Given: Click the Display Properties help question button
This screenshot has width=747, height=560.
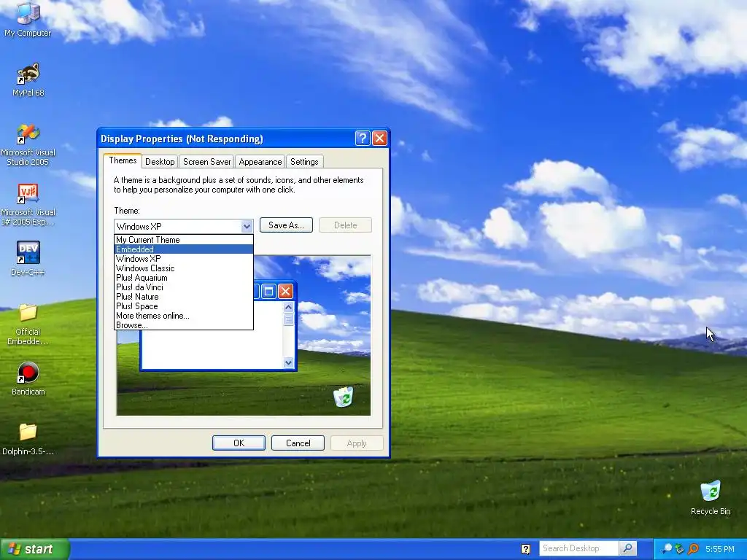Looking at the screenshot, I should pos(363,139).
